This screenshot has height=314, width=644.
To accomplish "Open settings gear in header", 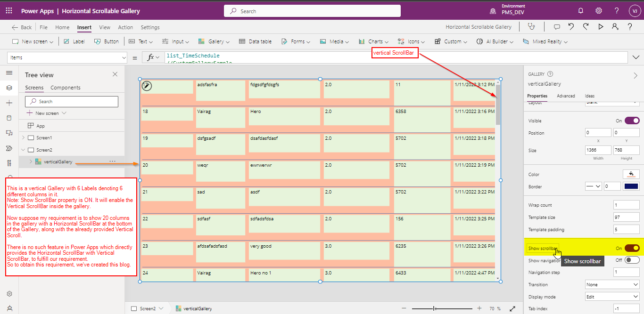I will [599, 11].
